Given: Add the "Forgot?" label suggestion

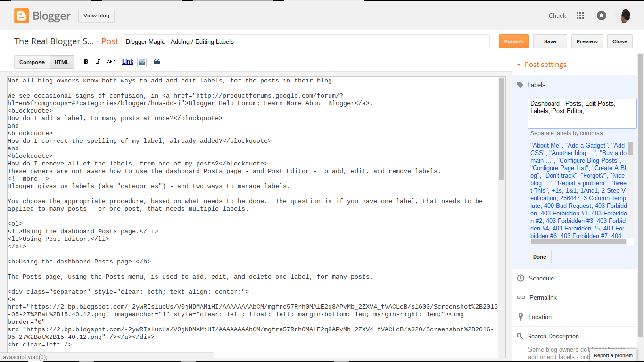Looking at the screenshot, I should tap(594, 175).
